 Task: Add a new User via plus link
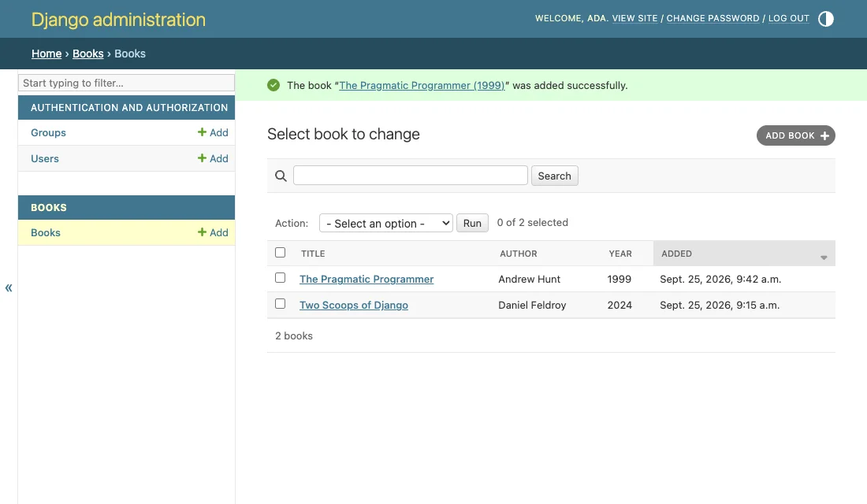213,158
